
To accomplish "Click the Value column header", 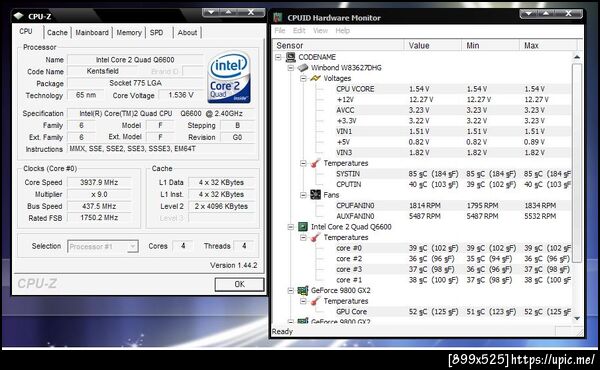I will (433, 46).
